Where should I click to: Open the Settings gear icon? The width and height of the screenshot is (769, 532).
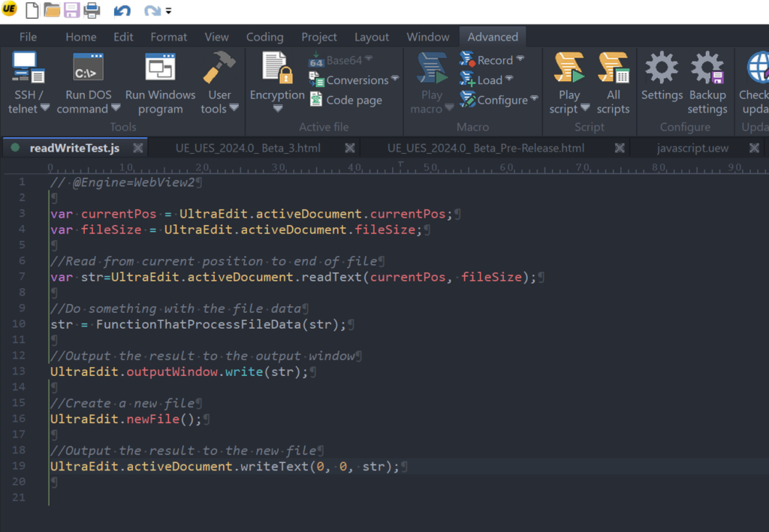point(662,67)
